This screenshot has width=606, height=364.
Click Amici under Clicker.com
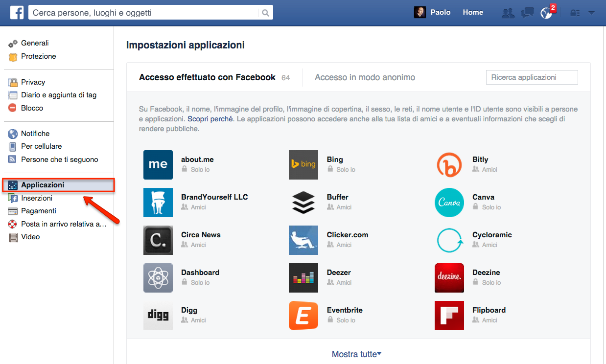[x=344, y=245]
